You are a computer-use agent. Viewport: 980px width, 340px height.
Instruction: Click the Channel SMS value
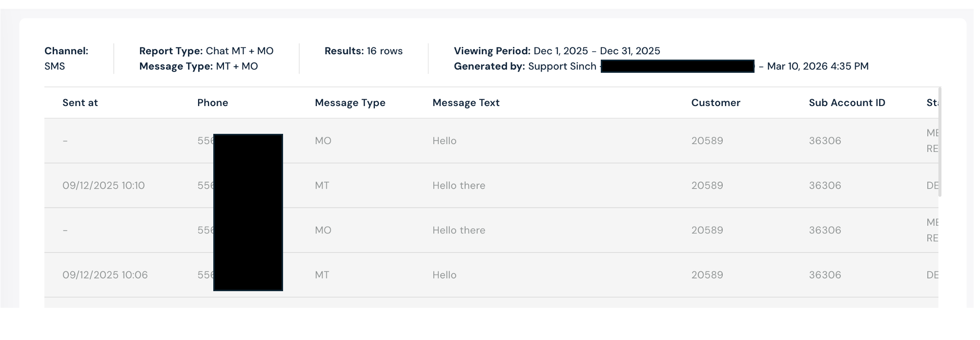[x=55, y=66]
